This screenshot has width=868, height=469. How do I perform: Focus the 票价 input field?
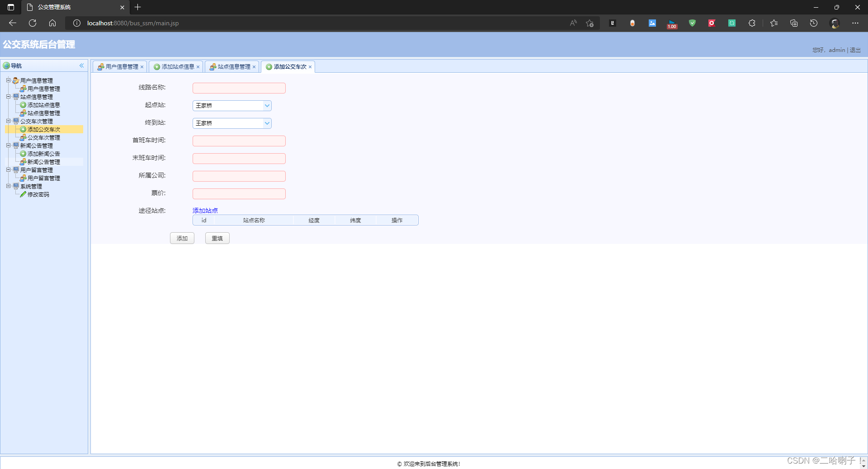[239, 194]
